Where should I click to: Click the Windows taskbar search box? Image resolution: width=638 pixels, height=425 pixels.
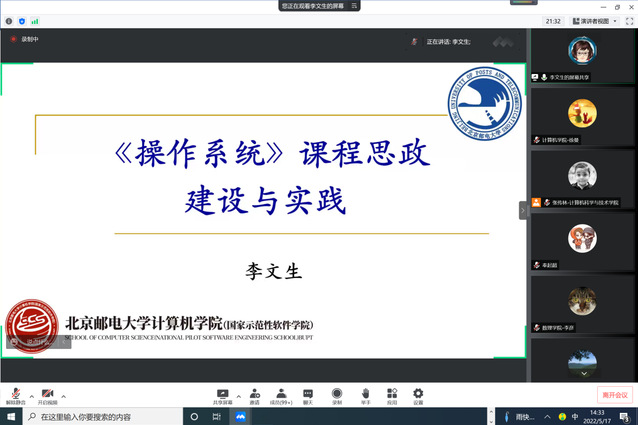point(100,416)
